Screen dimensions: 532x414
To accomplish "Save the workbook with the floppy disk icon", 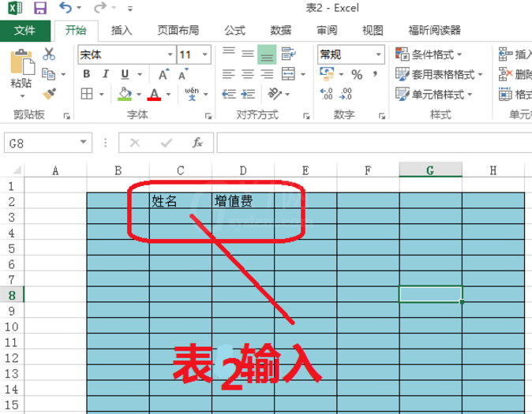I will pyautogui.click(x=40, y=7).
